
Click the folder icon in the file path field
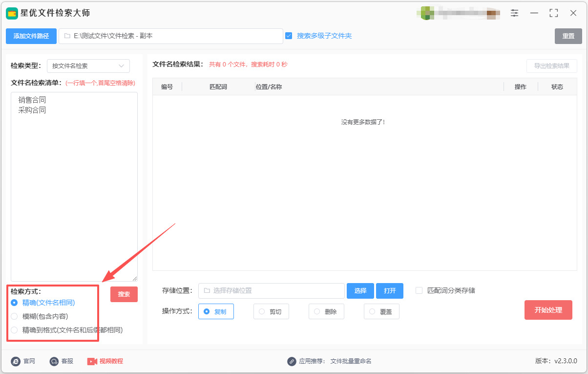(x=67, y=36)
